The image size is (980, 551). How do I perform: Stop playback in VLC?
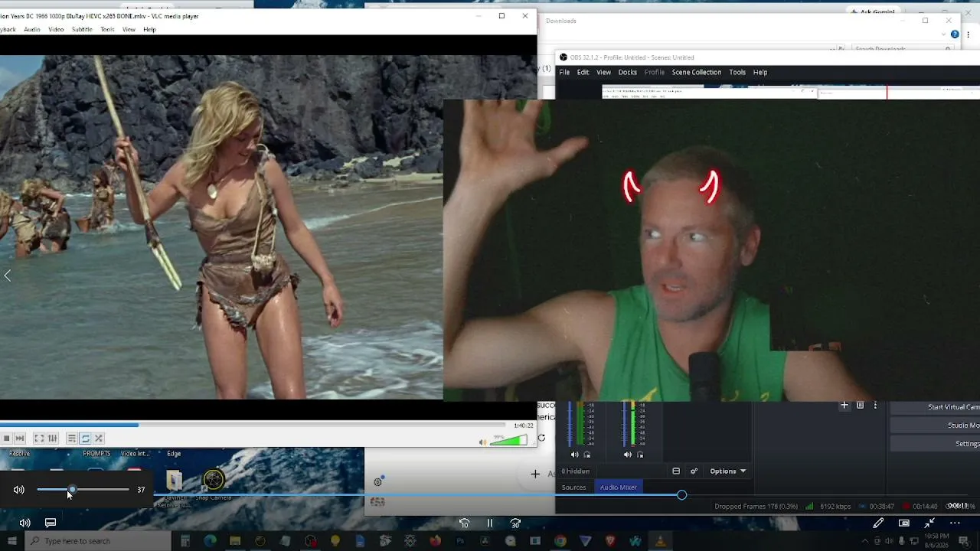pos(6,439)
